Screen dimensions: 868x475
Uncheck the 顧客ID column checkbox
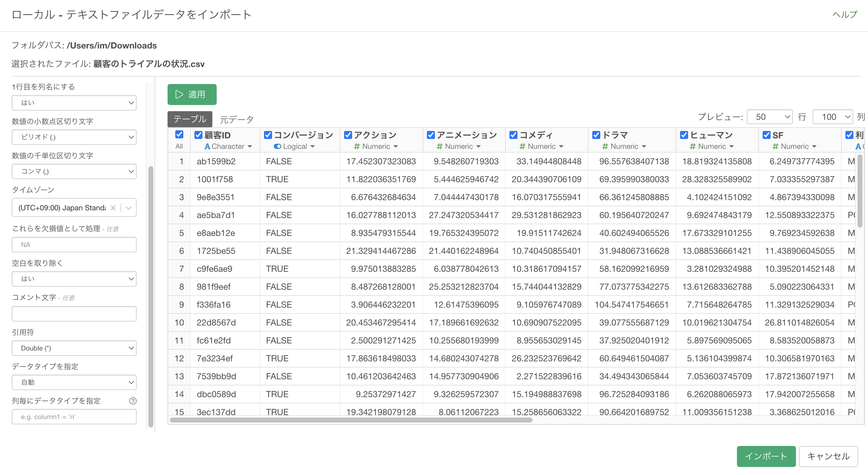[x=198, y=135]
